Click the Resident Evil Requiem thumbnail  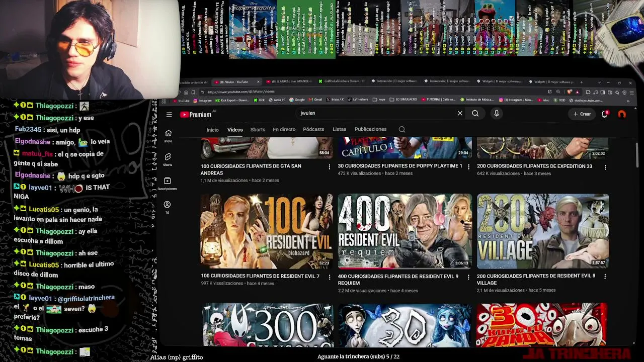click(405, 231)
